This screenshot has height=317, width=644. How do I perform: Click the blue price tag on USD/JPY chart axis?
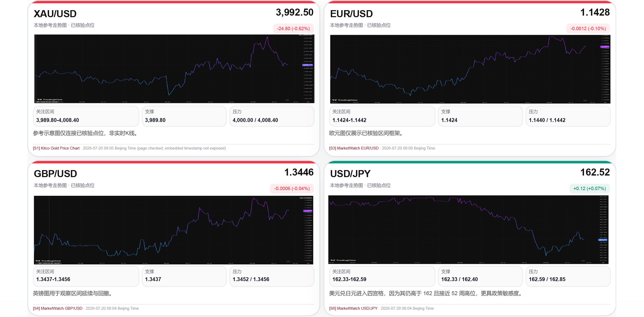coord(603,240)
